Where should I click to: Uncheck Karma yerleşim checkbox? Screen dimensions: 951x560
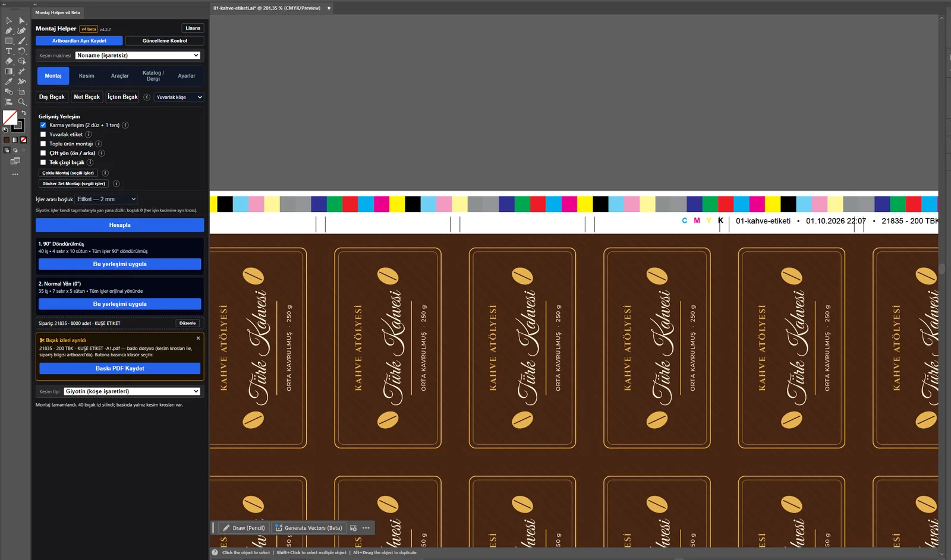(43, 125)
